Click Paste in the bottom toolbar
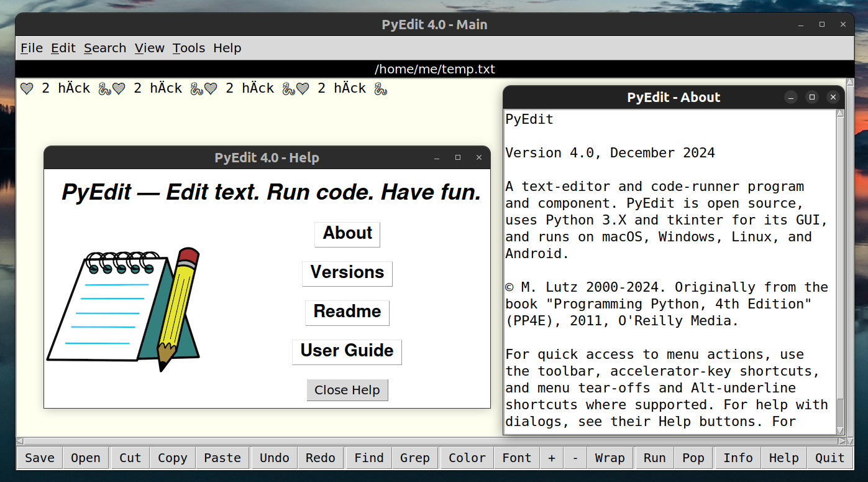 click(222, 458)
